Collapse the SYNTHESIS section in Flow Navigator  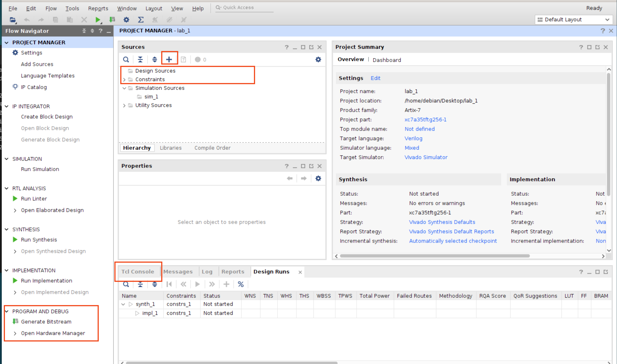[7, 229]
